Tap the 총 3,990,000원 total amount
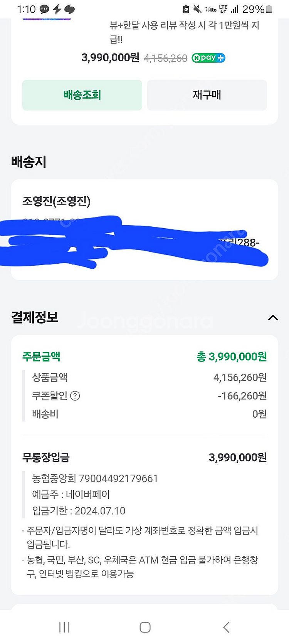289x644 pixels. pyautogui.click(x=232, y=356)
